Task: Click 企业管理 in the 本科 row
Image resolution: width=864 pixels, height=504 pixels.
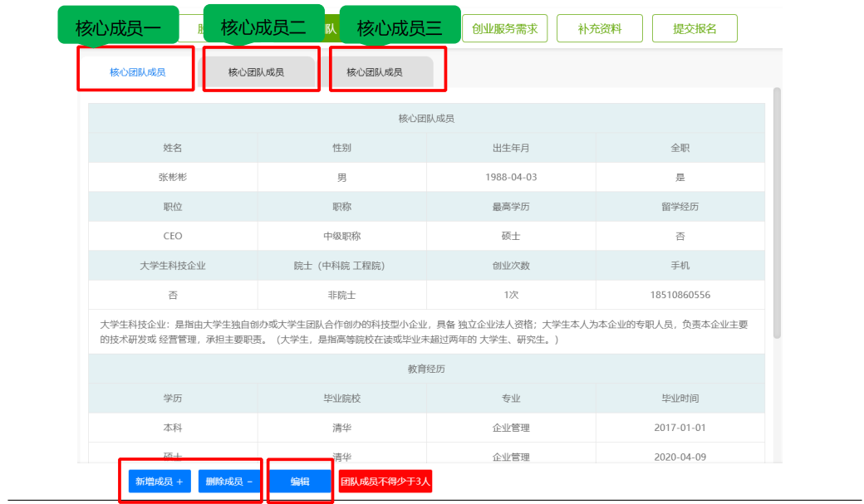Action: pos(511,428)
